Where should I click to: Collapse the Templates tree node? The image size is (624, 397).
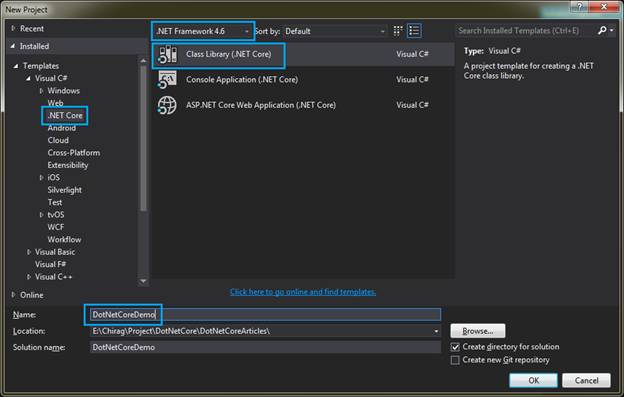tap(16, 66)
